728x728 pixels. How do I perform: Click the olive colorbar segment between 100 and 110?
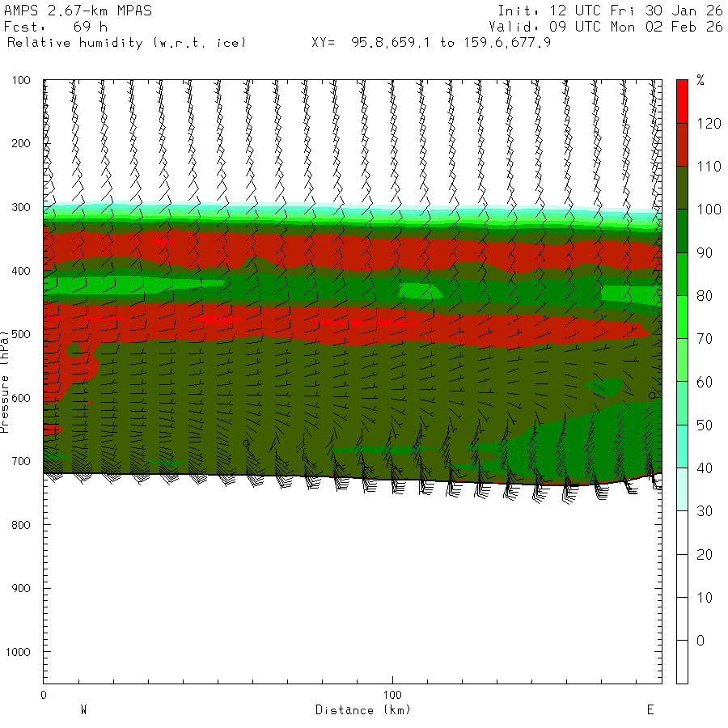click(x=682, y=188)
